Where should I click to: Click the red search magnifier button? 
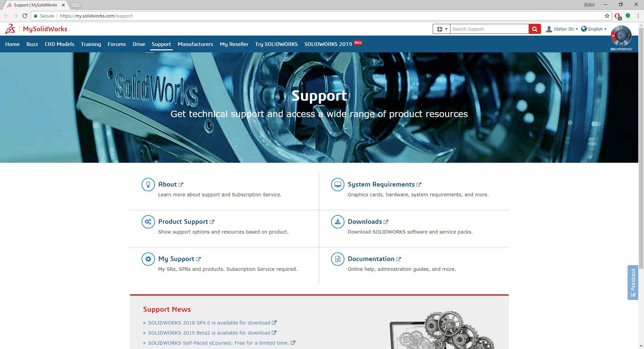(535, 29)
